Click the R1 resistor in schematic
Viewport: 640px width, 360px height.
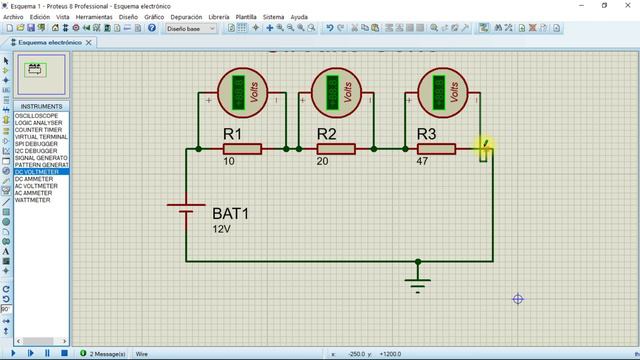click(x=242, y=149)
